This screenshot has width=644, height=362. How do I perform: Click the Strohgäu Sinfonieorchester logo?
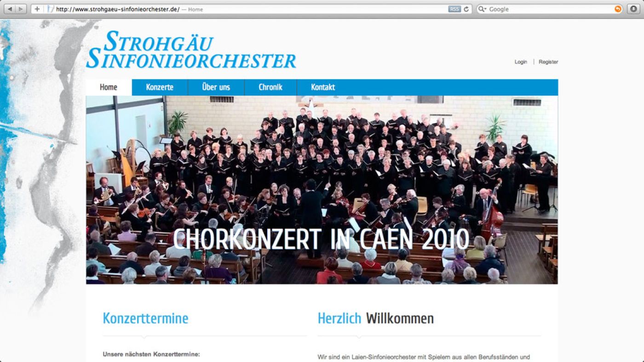coord(191,50)
